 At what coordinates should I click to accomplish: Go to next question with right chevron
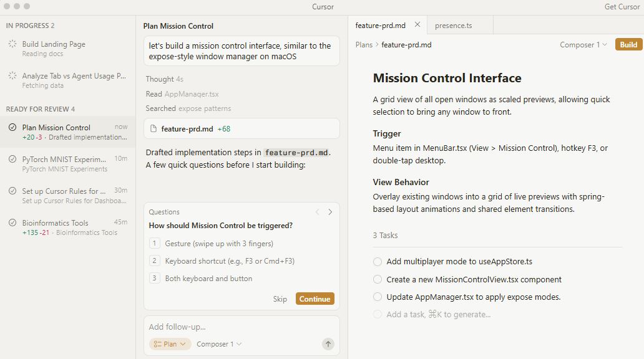(x=330, y=212)
